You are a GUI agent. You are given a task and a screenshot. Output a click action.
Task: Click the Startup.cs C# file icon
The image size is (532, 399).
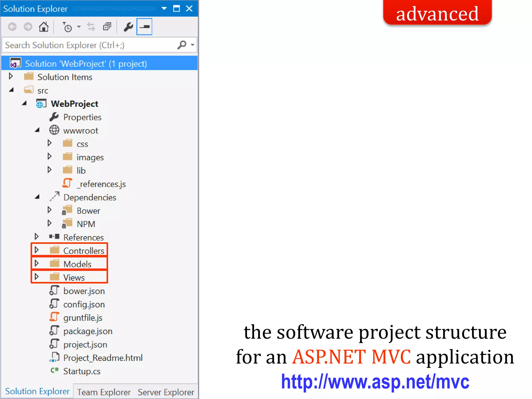pos(55,370)
